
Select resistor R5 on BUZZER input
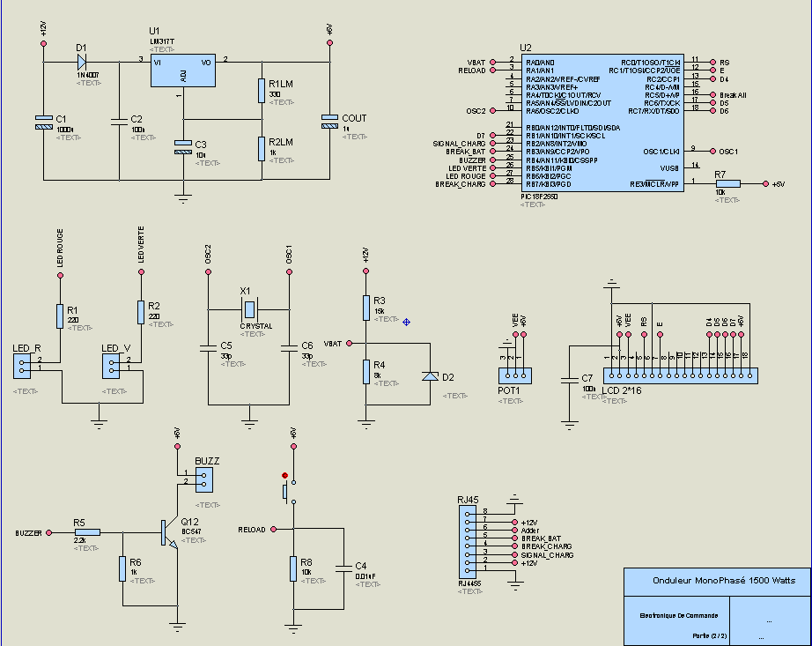pyautogui.click(x=87, y=532)
